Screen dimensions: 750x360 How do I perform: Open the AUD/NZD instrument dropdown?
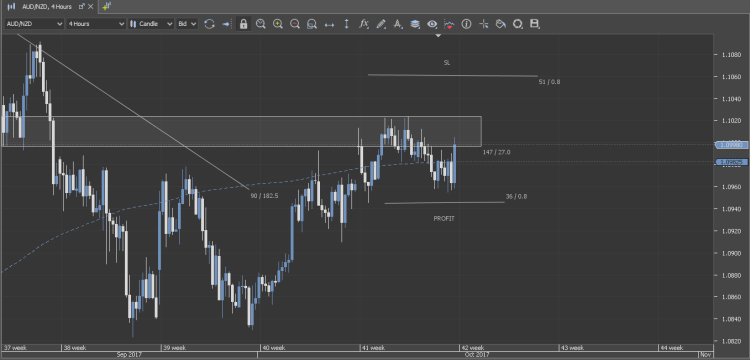tap(34, 24)
